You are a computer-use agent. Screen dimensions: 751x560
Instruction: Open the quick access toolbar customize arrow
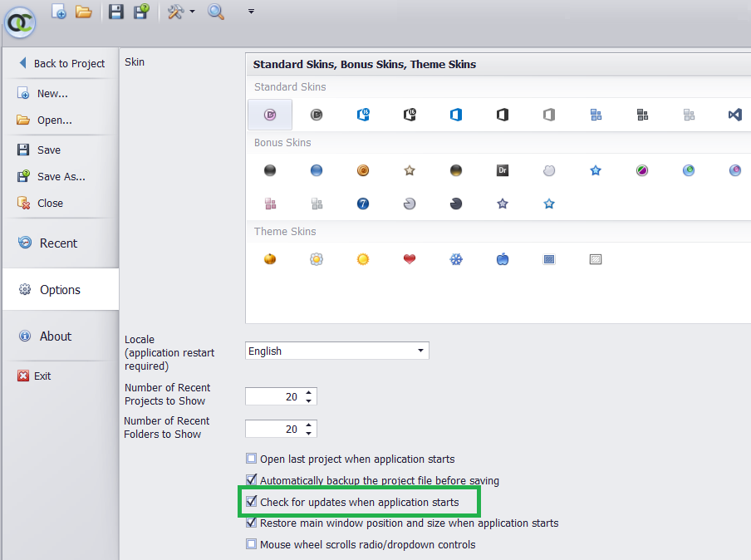(251, 12)
